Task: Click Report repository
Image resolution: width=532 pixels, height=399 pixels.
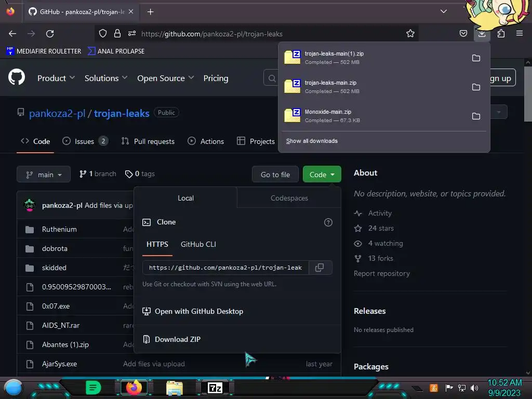Action: point(382,273)
